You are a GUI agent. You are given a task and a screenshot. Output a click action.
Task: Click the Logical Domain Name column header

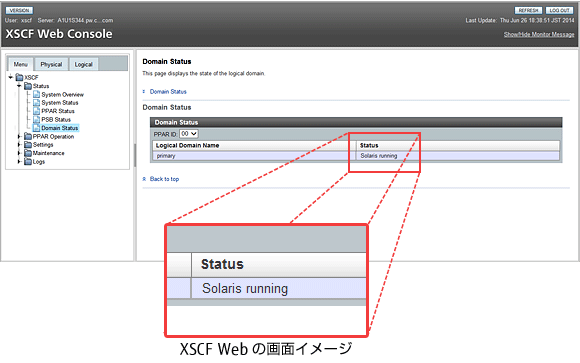pyautogui.click(x=254, y=145)
